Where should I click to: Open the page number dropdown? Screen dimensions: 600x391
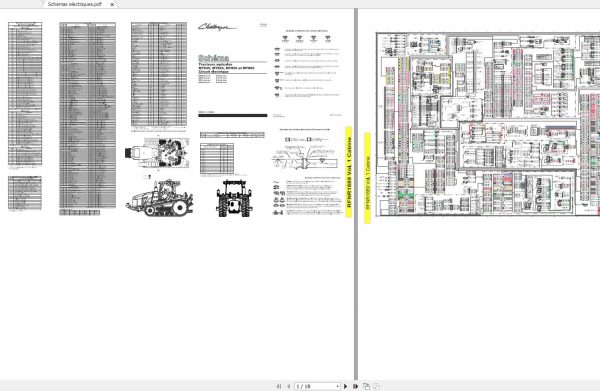pyautogui.click(x=337, y=386)
